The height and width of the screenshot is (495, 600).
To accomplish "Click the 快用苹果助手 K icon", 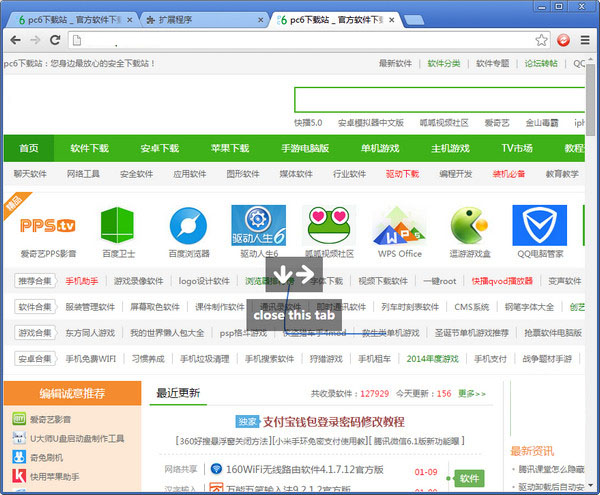I will [19, 476].
